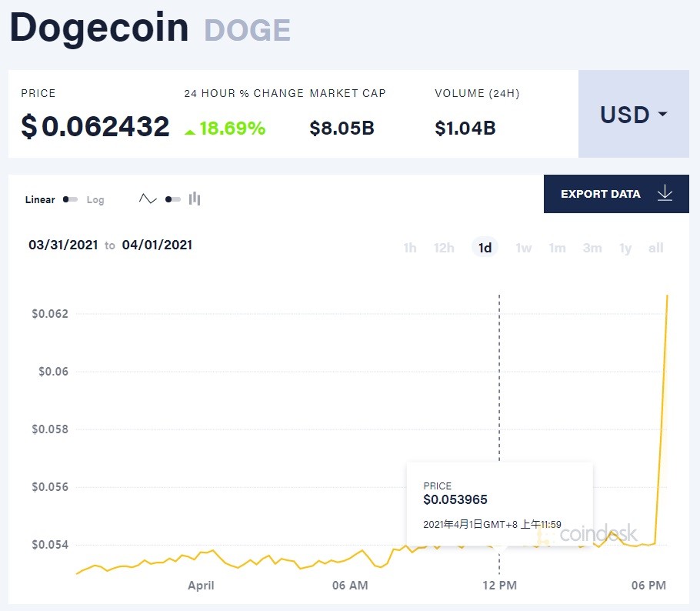This screenshot has height=611, width=700.
Task: Show the 3m time range
Action: tap(592, 248)
